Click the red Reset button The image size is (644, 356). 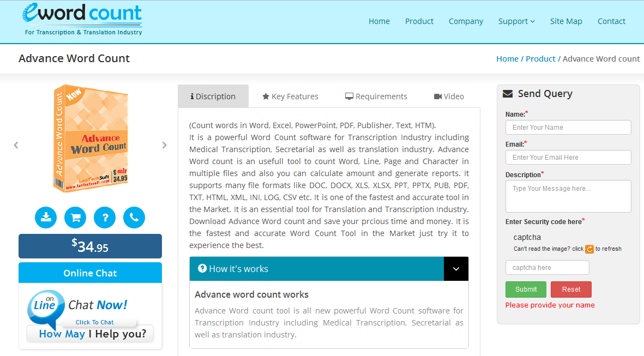(x=571, y=289)
